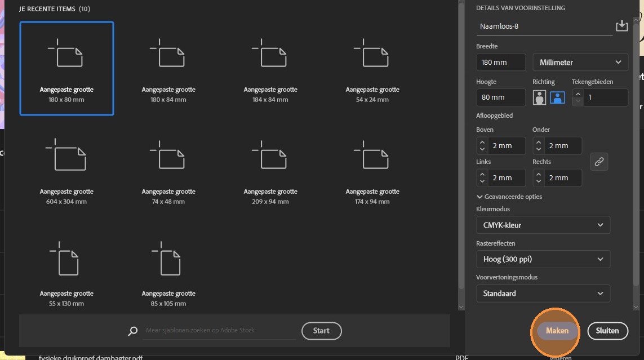Edit the document name field Naamloos-8

tap(544, 26)
